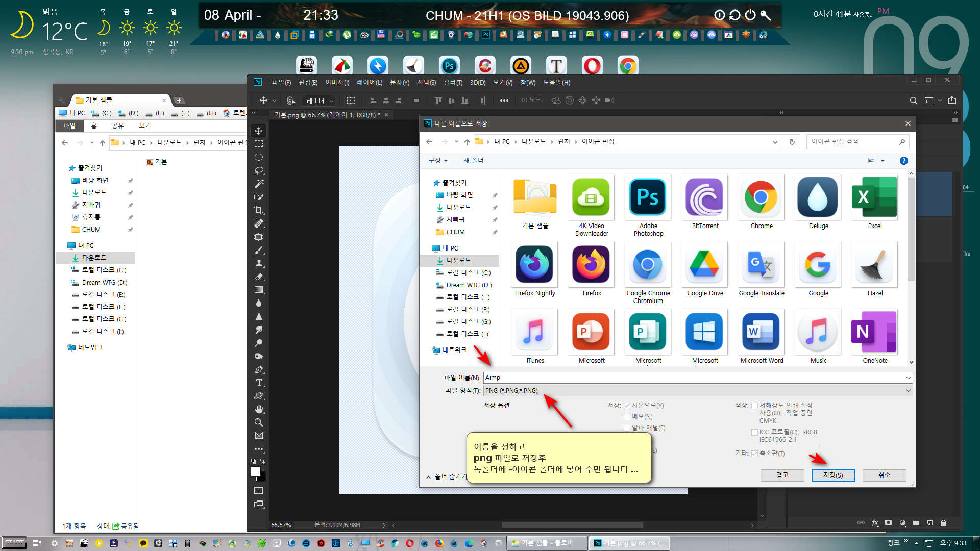This screenshot has width=980, height=551.
Task: Toggle the 축소판 checkbox
Action: (754, 454)
